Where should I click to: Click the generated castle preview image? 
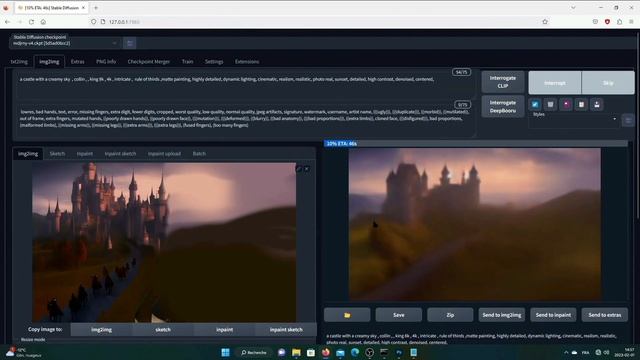[x=475, y=224]
